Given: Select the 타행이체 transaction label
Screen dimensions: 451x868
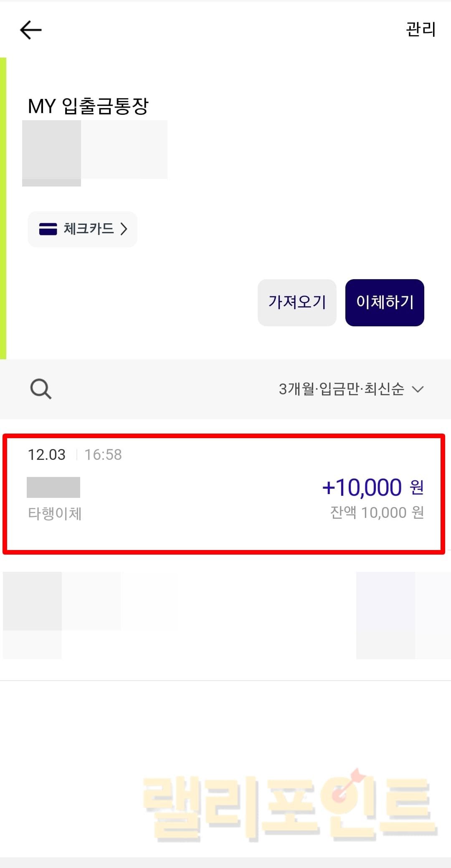Looking at the screenshot, I should click(x=55, y=513).
